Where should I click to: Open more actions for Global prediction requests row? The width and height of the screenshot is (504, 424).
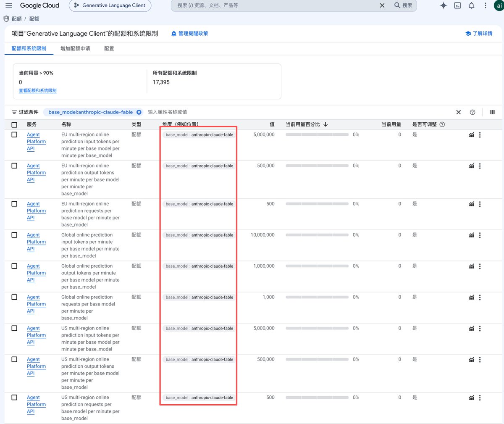click(480, 298)
